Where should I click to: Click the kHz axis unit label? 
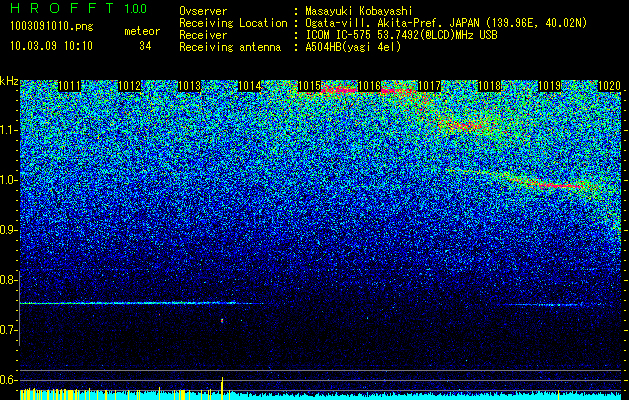[x=9, y=81]
